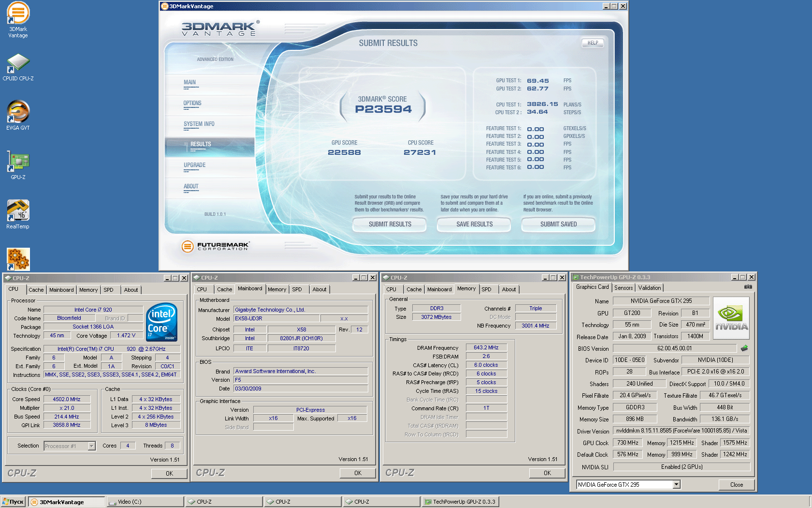Click the CPU score value 27231
This screenshot has height=508, width=812.
click(420, 152)
